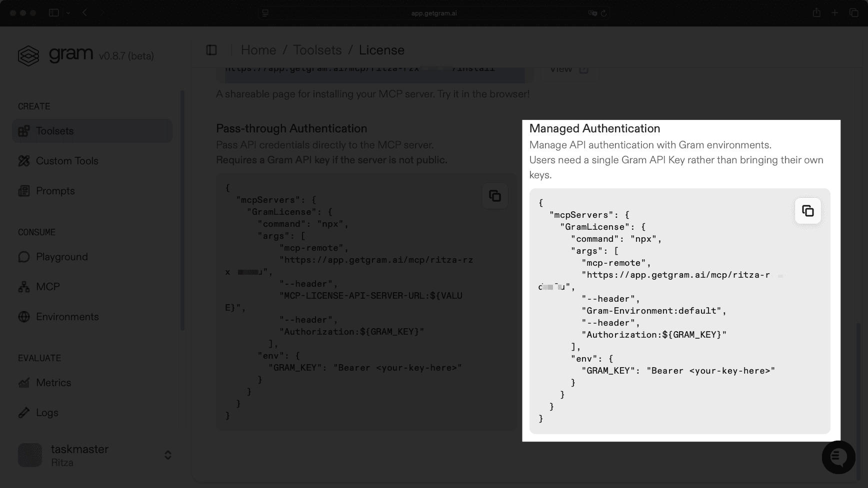Click the Gram logo icon

click(28, 55)
